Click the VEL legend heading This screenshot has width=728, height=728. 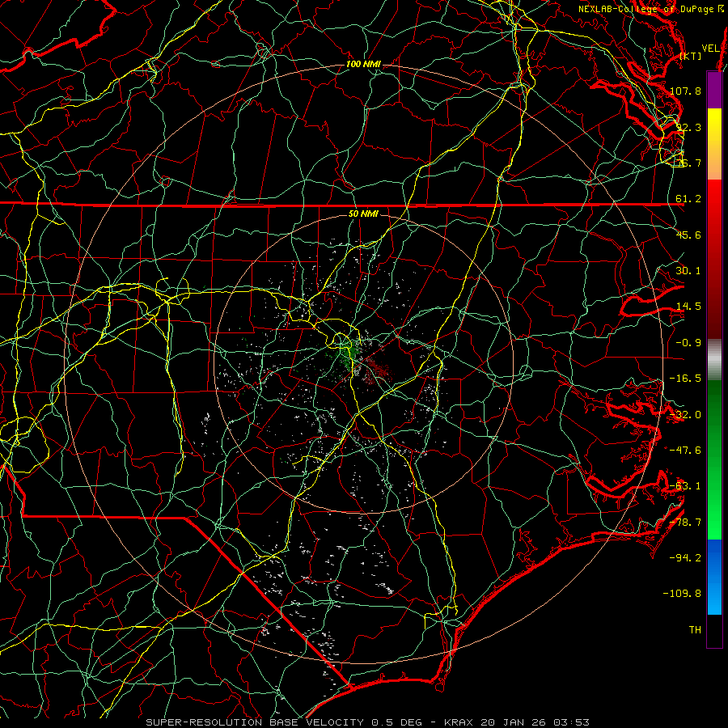tap(710, 49)
